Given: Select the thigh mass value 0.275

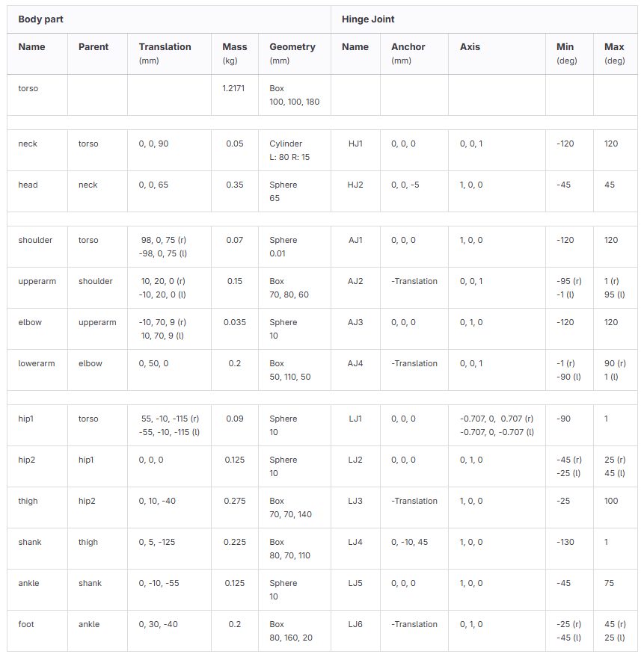Looking at the screenshot, I should (x=235, y=501).
